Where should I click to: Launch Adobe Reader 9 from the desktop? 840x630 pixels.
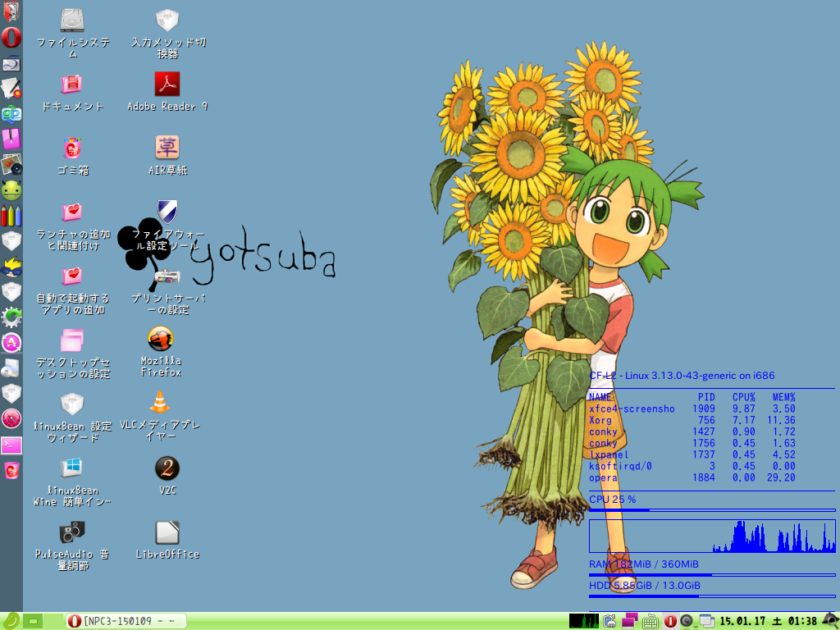click(x=167, y=84)
